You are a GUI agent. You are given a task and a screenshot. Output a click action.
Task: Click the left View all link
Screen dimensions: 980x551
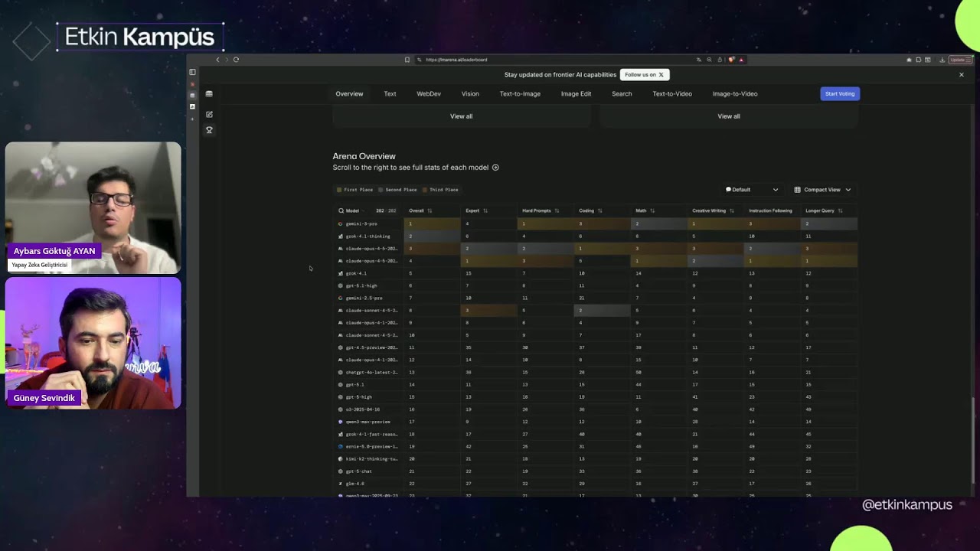pyautogui.click(x=461, y=116)
